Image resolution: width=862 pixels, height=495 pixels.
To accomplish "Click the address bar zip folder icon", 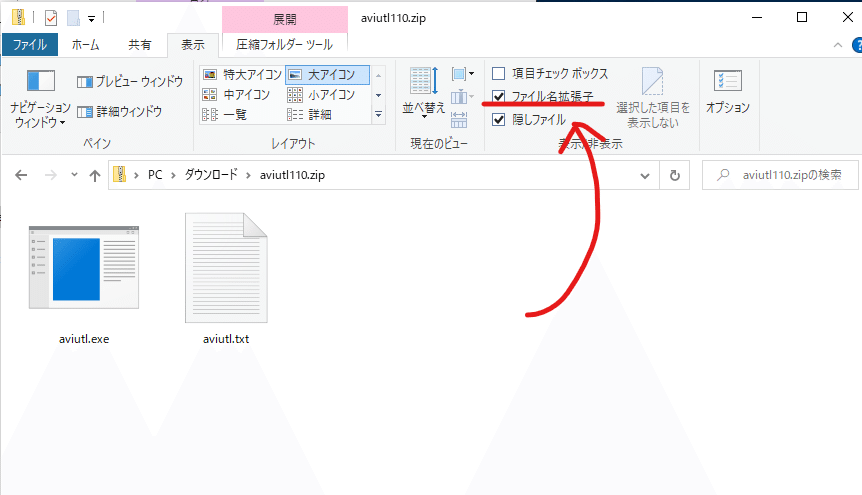I will point(119,175).
